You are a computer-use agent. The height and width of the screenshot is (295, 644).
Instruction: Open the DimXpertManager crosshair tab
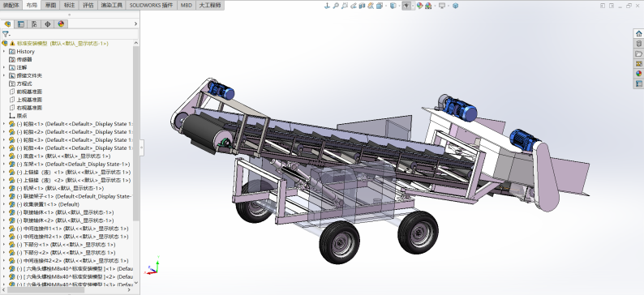click(x=48, y=24)
